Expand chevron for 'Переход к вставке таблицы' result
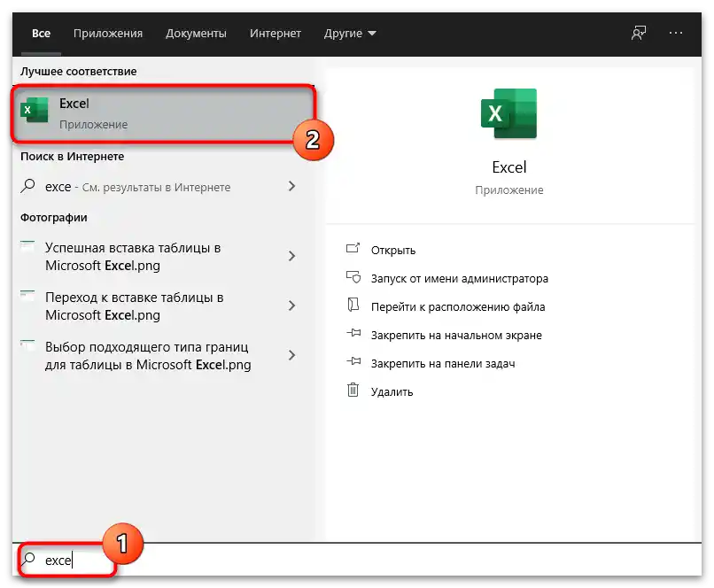 click(x=291, y=306)
